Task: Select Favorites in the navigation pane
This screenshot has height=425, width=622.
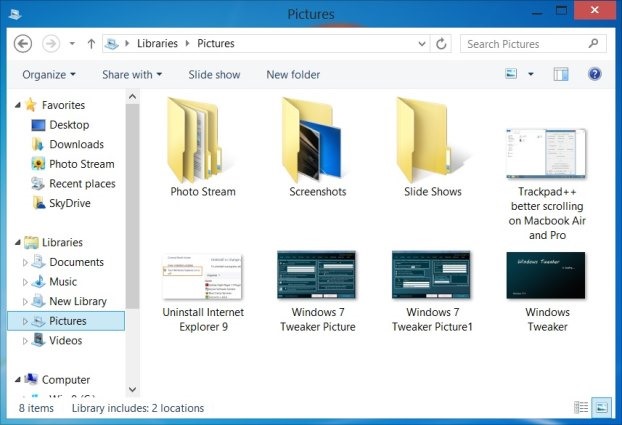Action: click(x=63, y=105)
